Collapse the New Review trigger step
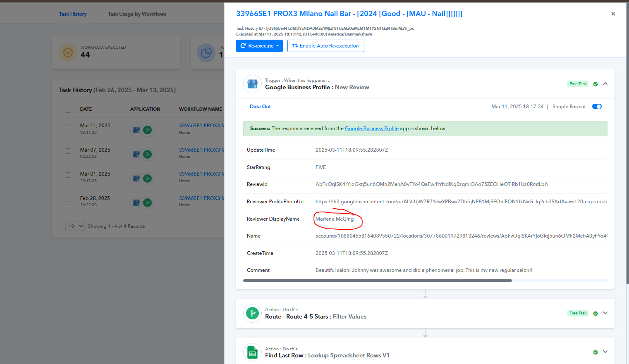Image resolution: width=629 pixels, height=364 pixels. coord(605,84)
